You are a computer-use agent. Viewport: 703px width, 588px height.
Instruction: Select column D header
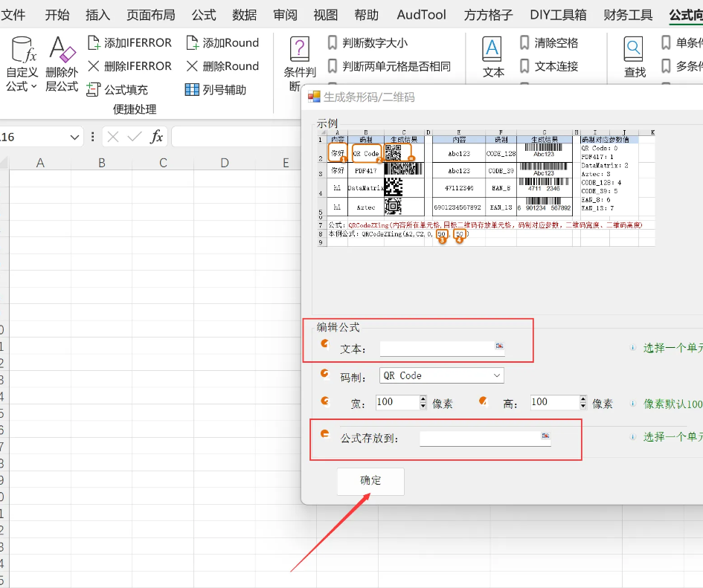[x=225, y=163]
